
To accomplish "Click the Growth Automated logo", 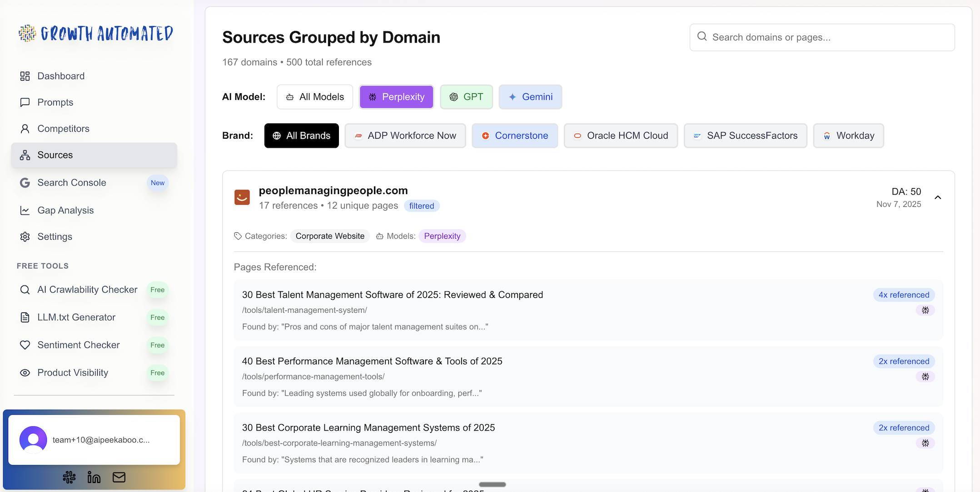I will point(96,34).
